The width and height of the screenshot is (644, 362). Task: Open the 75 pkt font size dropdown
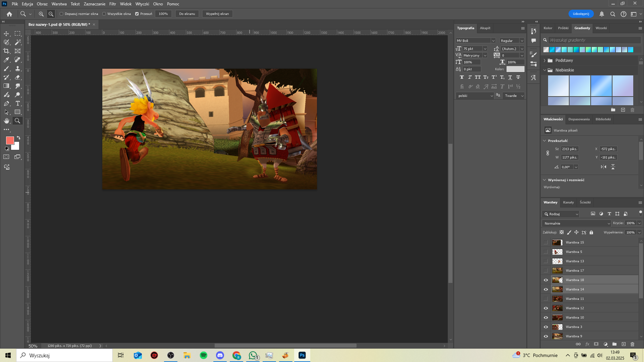pos(485,49)
